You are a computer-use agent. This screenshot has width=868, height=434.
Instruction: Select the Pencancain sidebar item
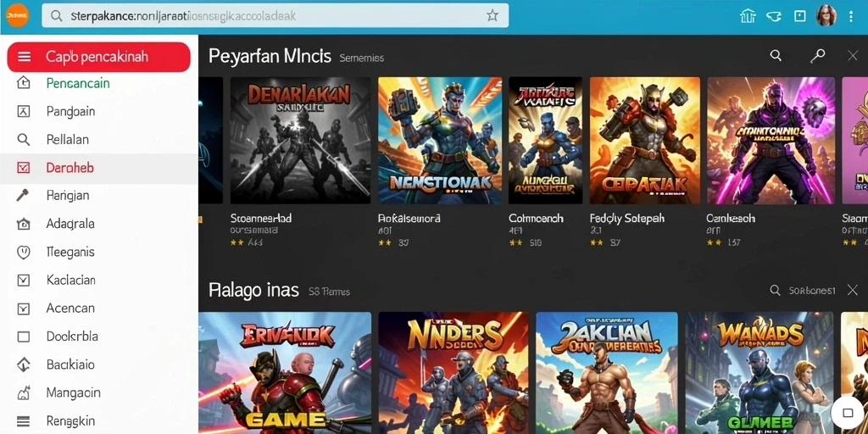[x=99, y=84]
